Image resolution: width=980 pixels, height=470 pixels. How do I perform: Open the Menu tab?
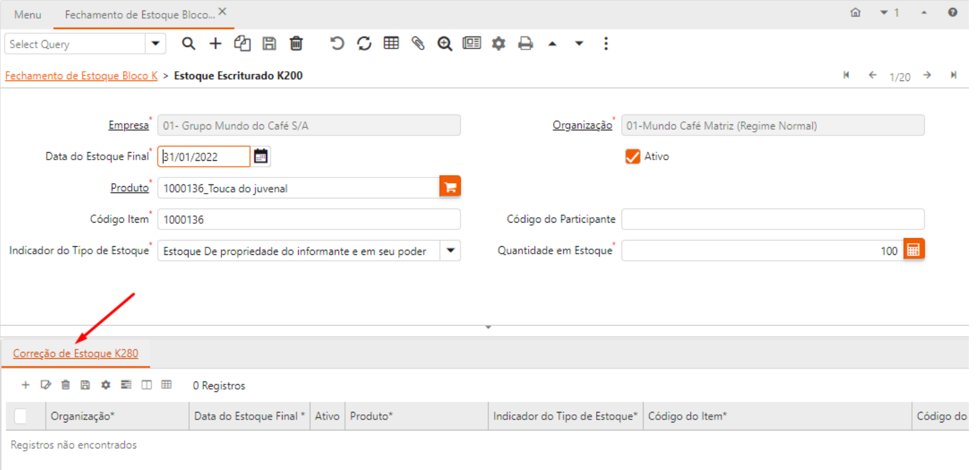coord(28,14)
